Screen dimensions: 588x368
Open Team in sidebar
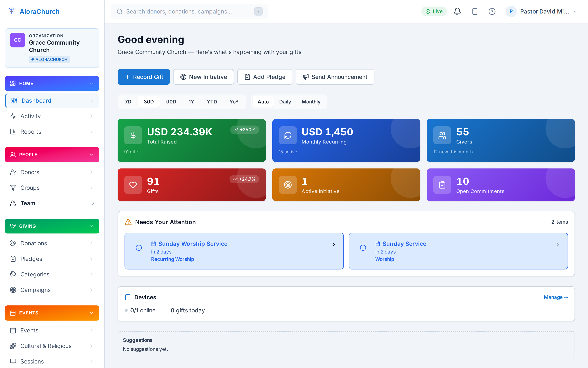[52, 203]
